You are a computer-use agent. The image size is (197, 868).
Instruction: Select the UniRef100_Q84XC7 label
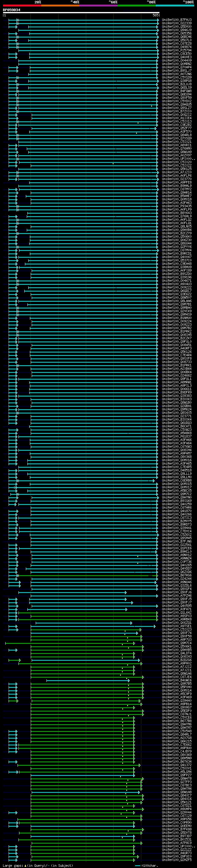pyautogui.click(x=177, y=796)
